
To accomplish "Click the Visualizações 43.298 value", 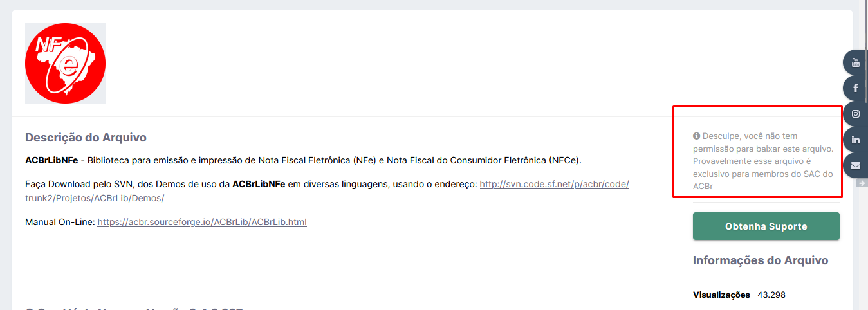I will click(771, 295).
